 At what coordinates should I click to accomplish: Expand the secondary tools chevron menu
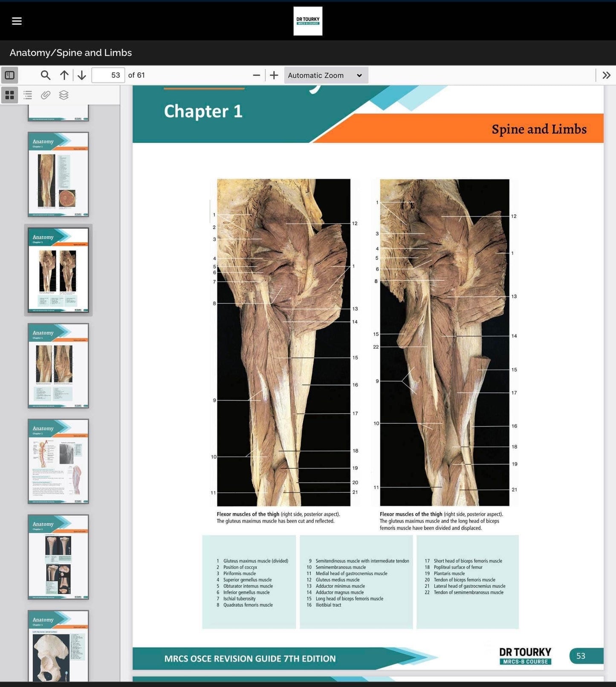pyautogui.click(x=606, y=75)
